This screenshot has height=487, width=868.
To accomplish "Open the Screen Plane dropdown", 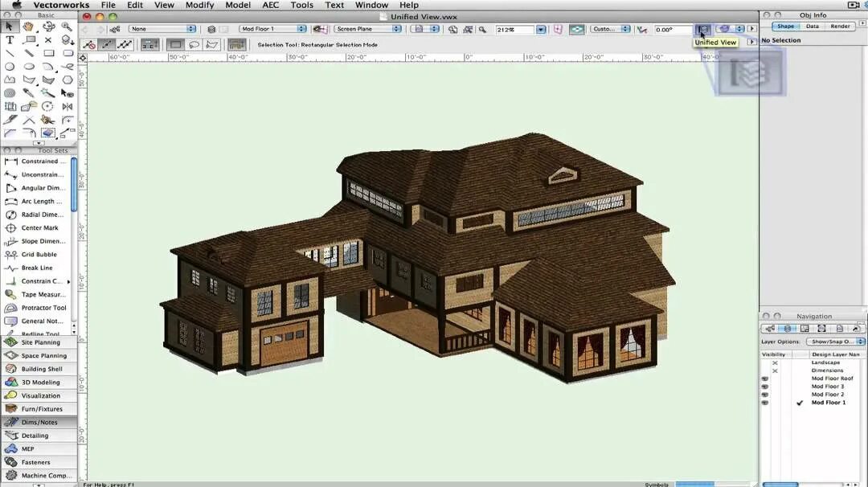I will coord(367,29).
